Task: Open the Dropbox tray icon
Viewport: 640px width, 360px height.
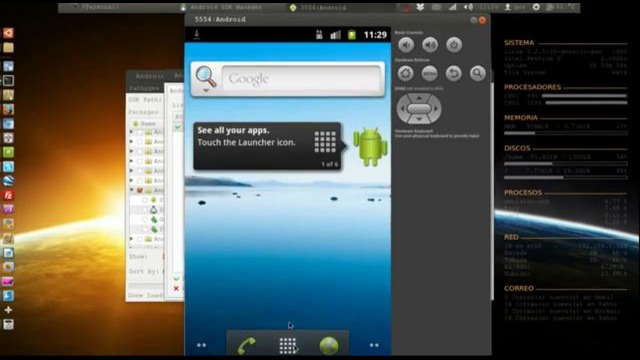Action: click(x=420, y=7)
